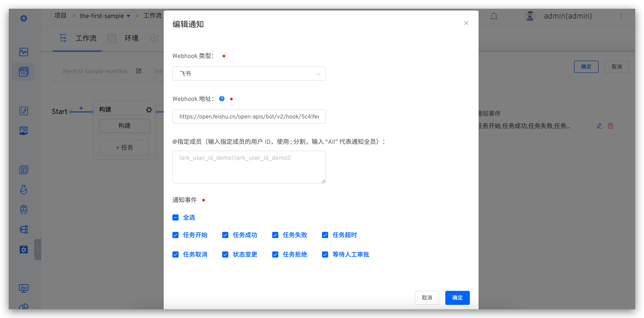This screenshot has width=644, height=318.
Task: Click the user ID members input field
Action: click(249, 167)
